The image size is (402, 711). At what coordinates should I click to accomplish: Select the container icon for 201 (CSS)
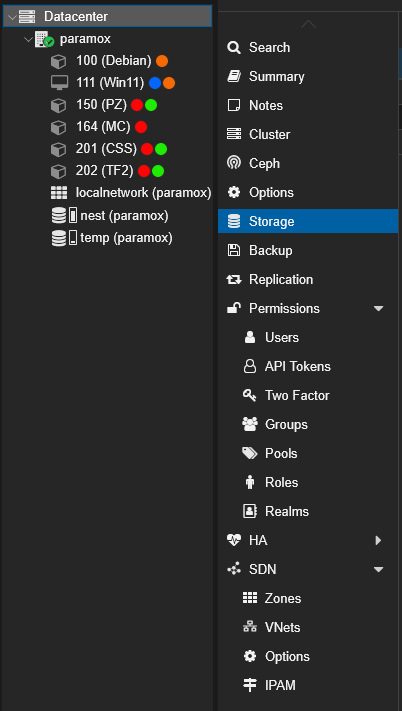tap(58, 149)
